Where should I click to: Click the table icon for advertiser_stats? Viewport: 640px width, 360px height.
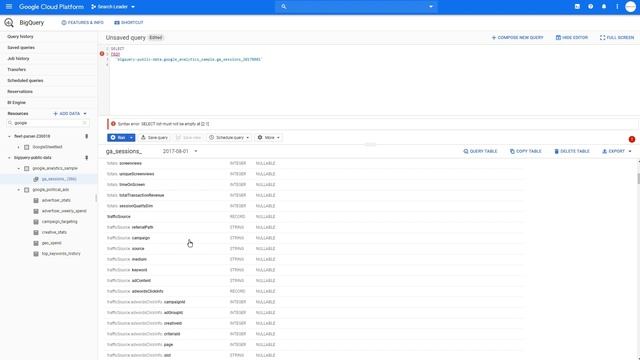[x=36, y=200]
